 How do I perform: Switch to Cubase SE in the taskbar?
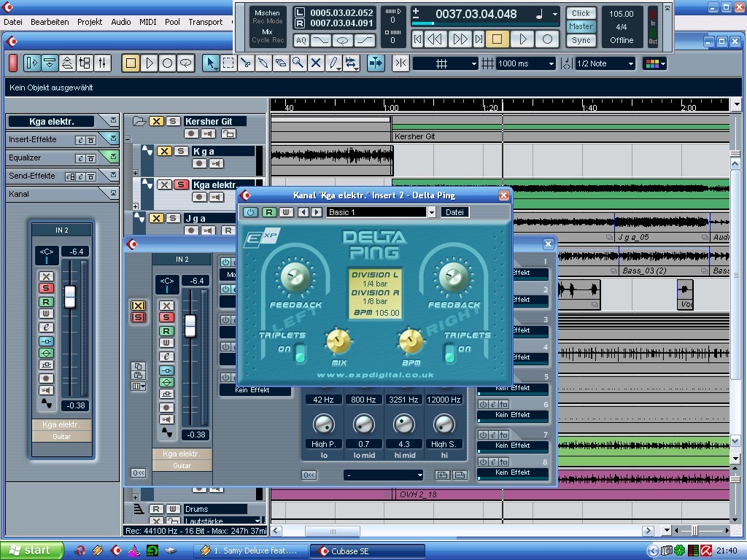coord(368,551)
